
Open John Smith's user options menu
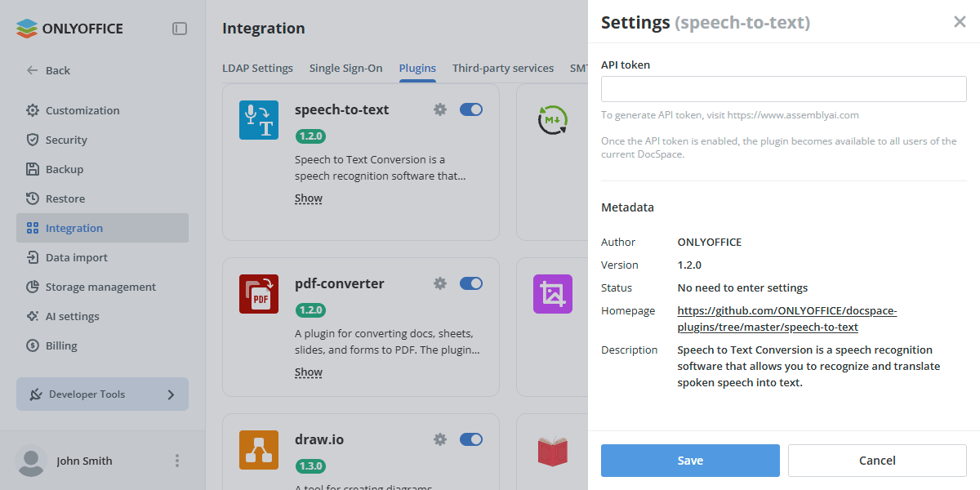point(177,461)
